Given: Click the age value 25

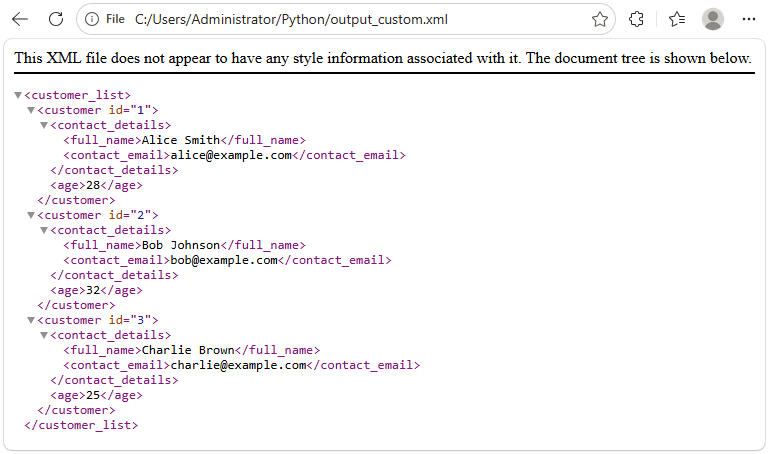Looking at the screenshot, I should click(93, 395).
